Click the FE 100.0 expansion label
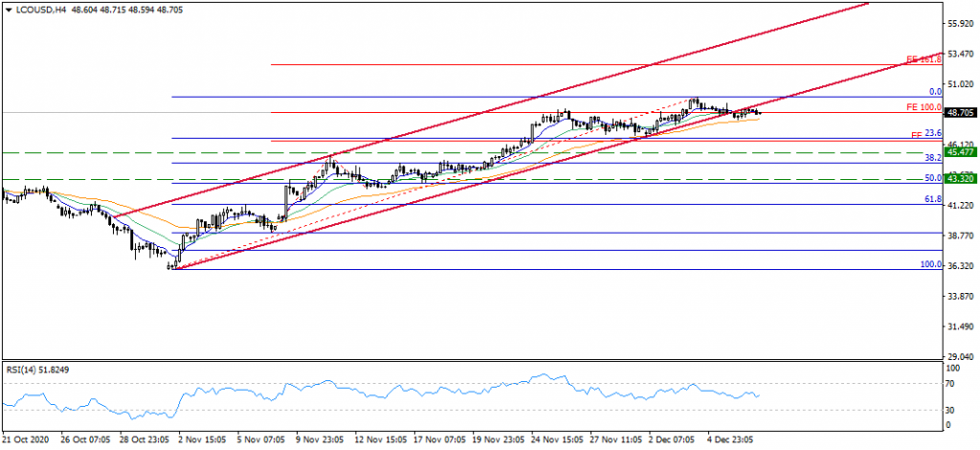980x450 pixels. [x=924, y=107]
